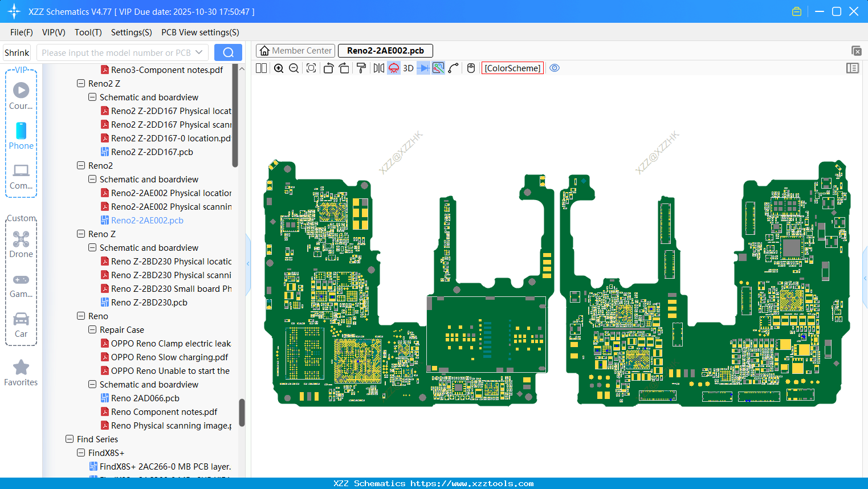Toggle the eye visibility icon in toolbar

555,68
